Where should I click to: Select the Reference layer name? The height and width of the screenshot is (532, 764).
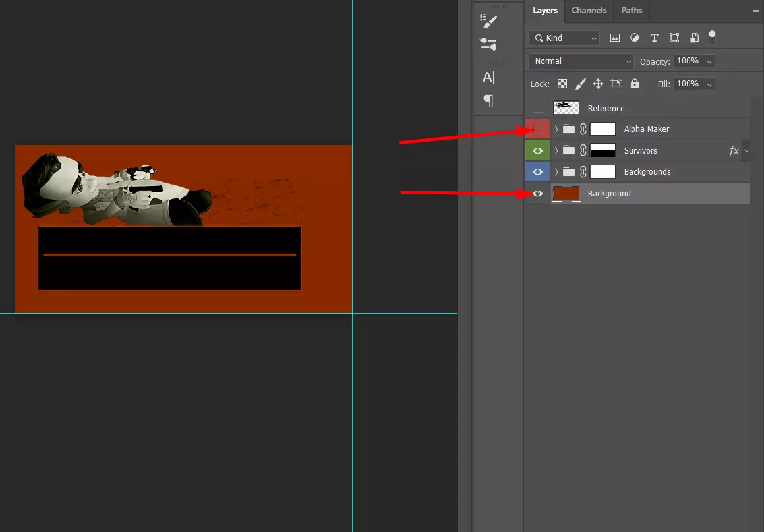[606, 108]
